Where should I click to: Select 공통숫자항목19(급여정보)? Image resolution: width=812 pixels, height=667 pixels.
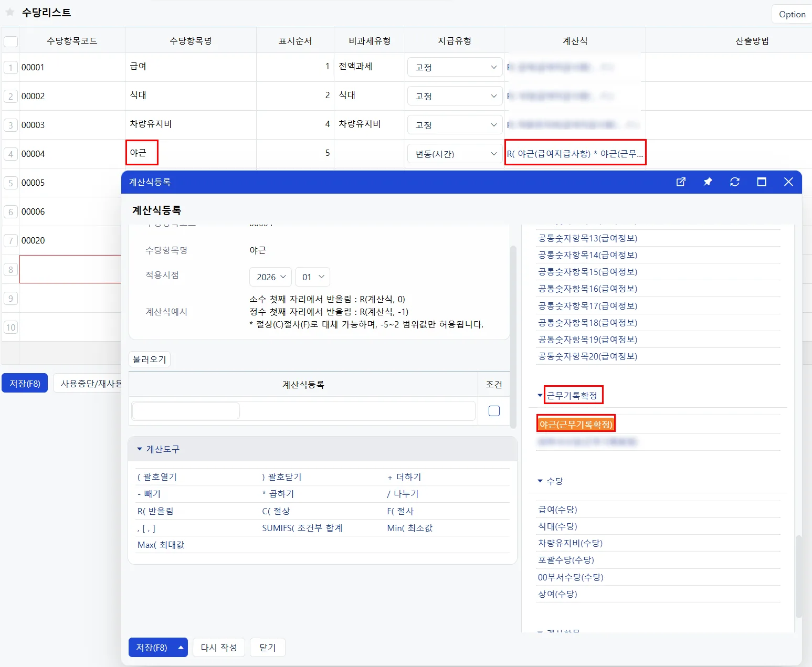click(587, 340)
